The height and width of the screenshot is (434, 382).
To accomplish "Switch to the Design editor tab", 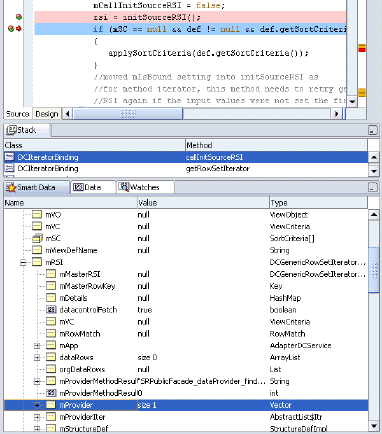I will tap(47, 114).
